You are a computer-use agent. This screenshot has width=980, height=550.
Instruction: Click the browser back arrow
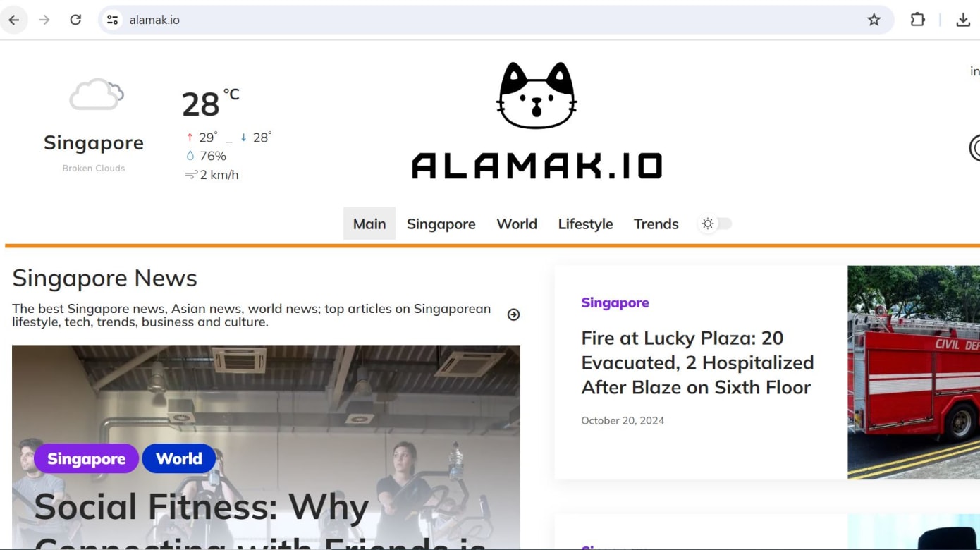[x=13, y=20]
